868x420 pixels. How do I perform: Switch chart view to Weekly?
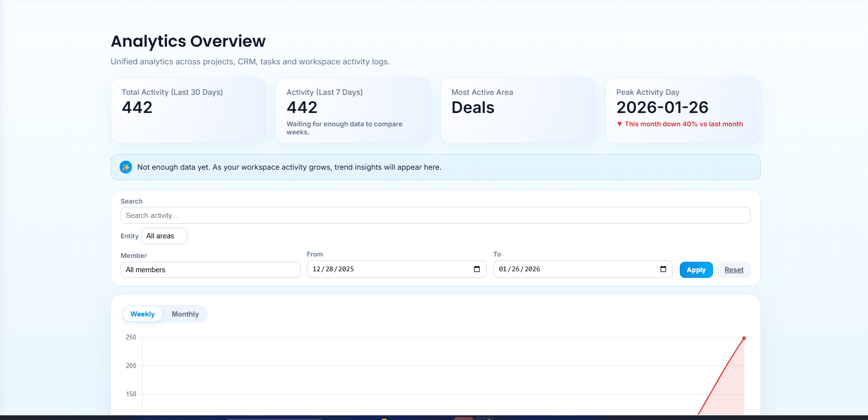(x=143, y=314)
